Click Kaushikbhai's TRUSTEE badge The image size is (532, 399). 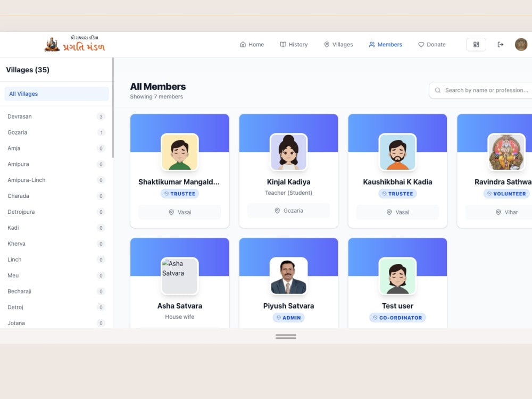pos(397,194)
